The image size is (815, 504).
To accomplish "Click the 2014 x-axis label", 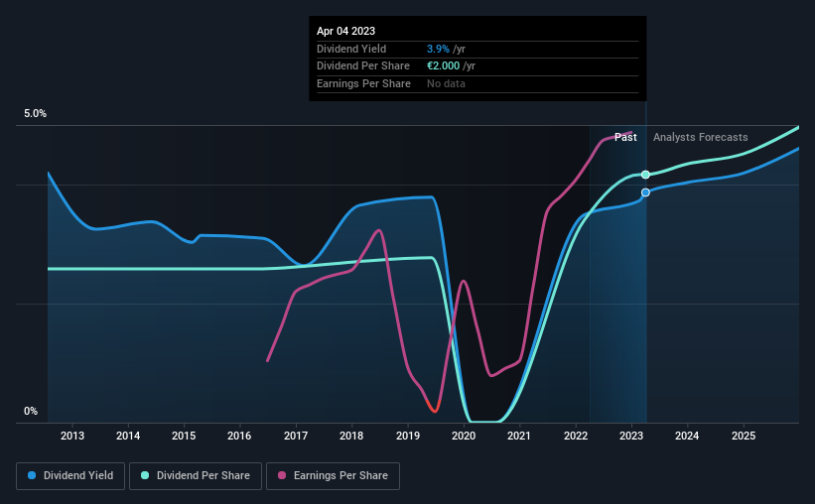I will point(128,436).
